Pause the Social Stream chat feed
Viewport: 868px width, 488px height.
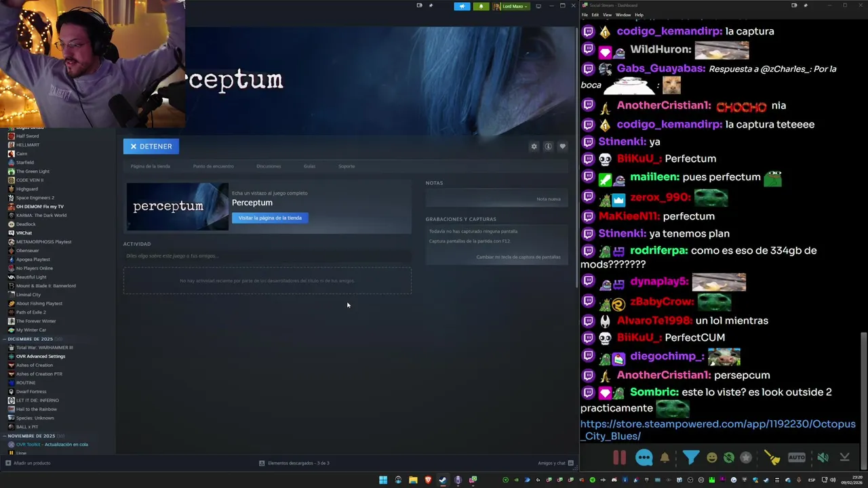[620, 457]
